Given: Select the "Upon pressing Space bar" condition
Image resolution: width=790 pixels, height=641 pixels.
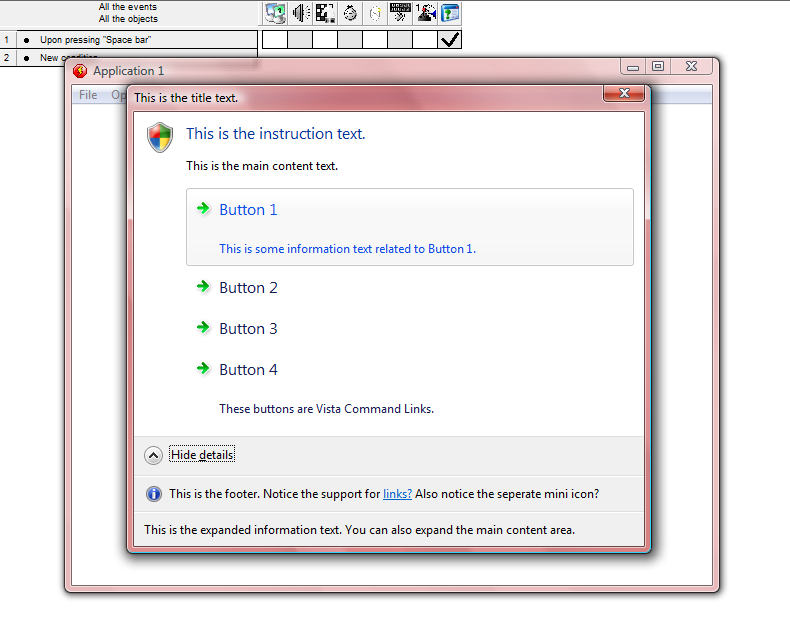Looking at the screenshot, I should [x=95, y=40].
